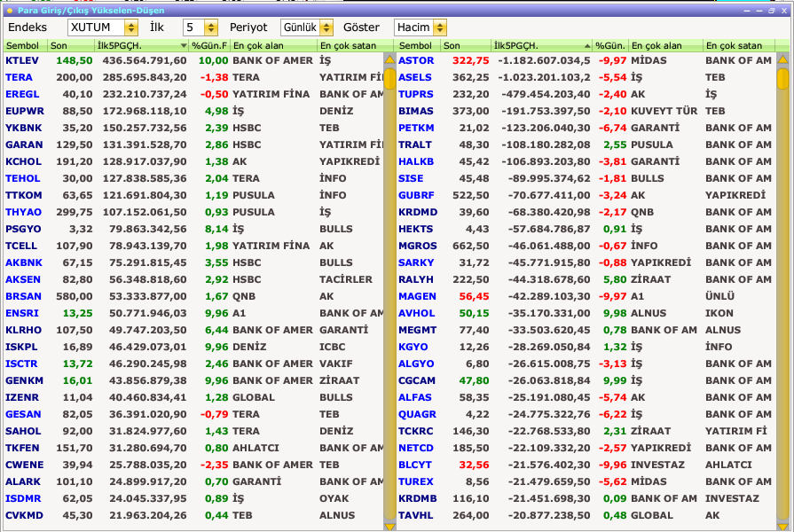Select EUPWR symbol row
This screenshot has height=532, width=794.
tap(194, 111)
